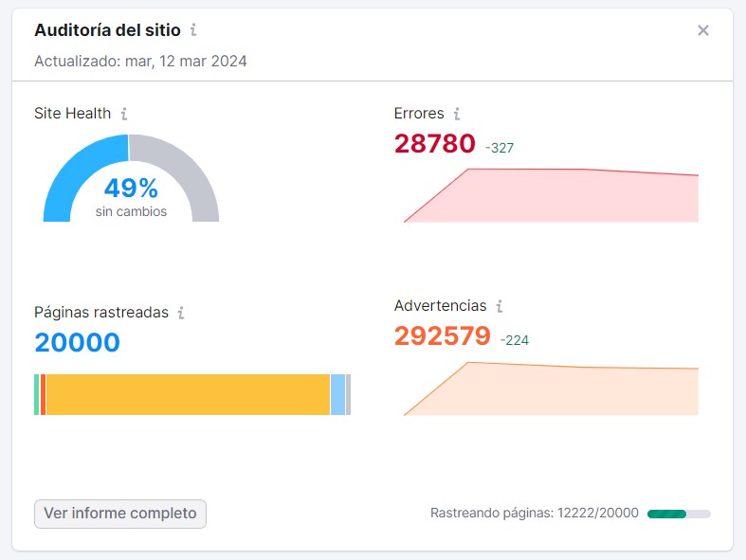Click the light blue pages bar segment
This screenshot has width=746, height=560.
point(337,394)
